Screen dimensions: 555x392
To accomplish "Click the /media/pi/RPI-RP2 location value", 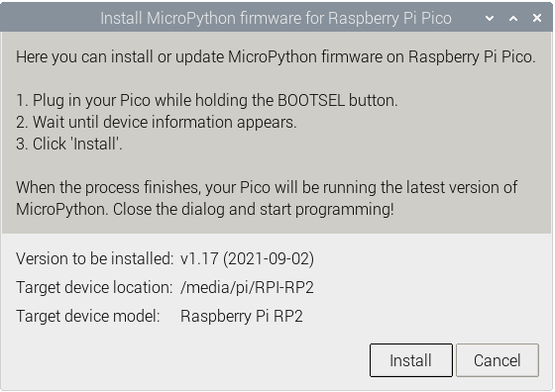I will tap(247, 287).
